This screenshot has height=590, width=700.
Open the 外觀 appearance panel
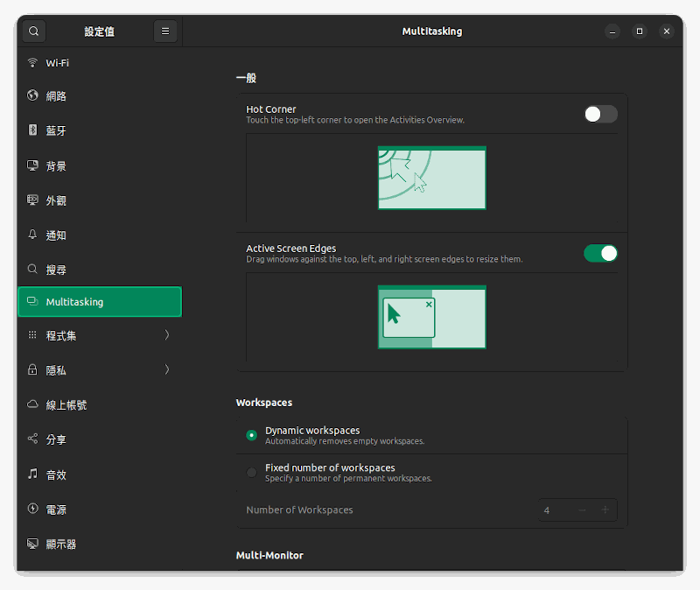click(x=100, y=200)
